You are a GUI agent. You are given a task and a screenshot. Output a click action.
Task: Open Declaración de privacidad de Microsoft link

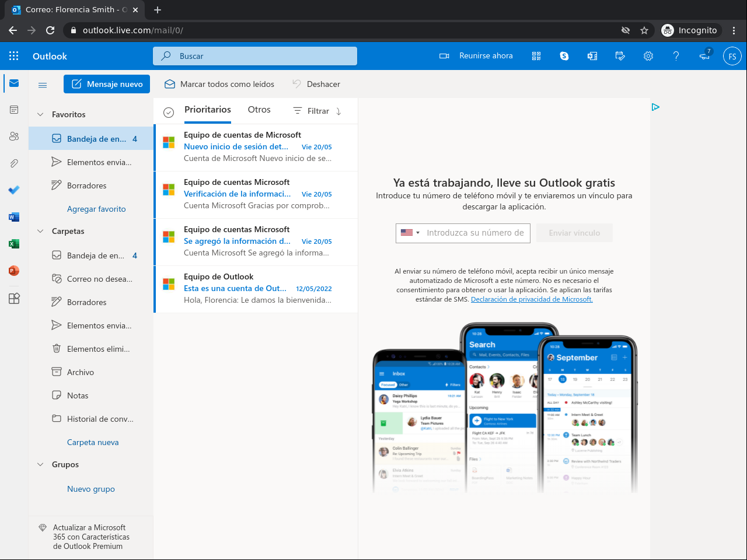click(x=532, y=299)
